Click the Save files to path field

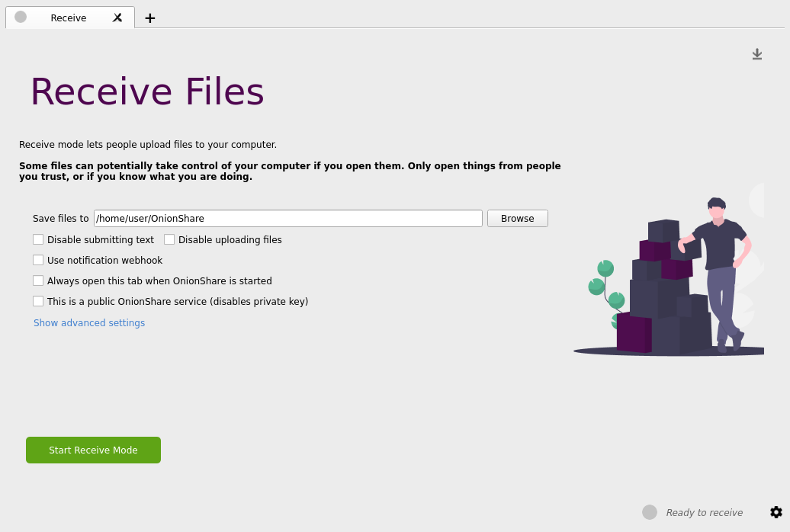287,219
